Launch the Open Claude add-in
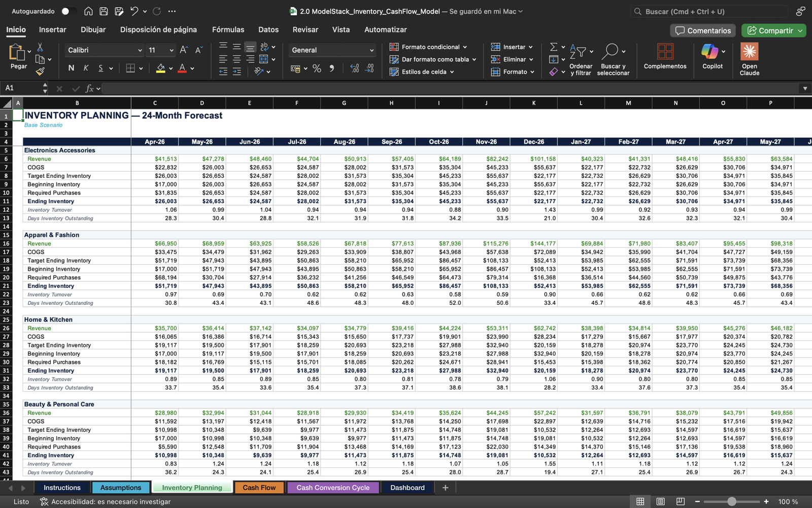 coord(749,52)
